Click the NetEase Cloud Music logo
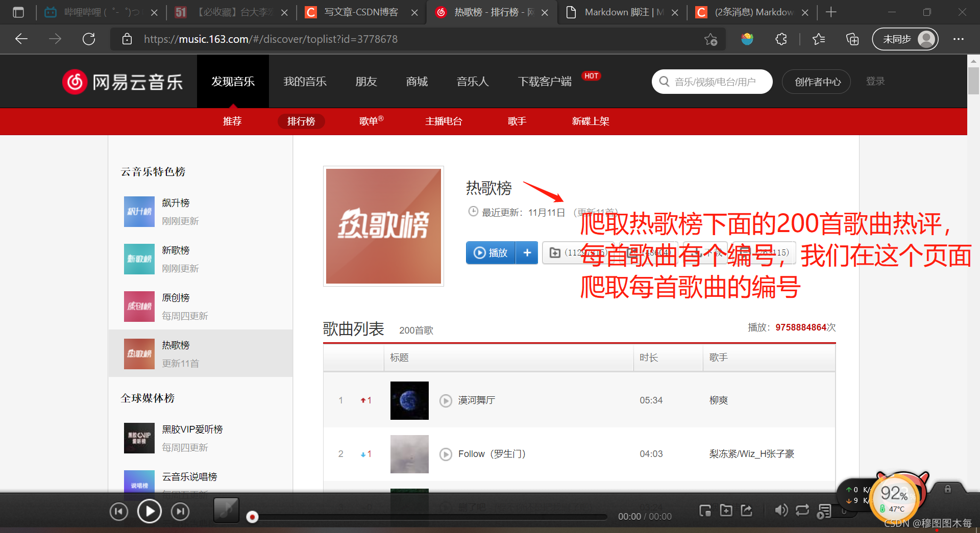Image resolution: width=980 pixels, height=533 pixels. (122, 82)
